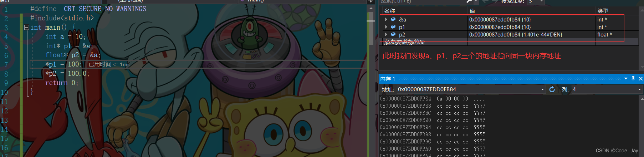The width and height of the screenshot is (644, 157).
Task: Select the float * type cell
Action: click(x=617, y=34)
